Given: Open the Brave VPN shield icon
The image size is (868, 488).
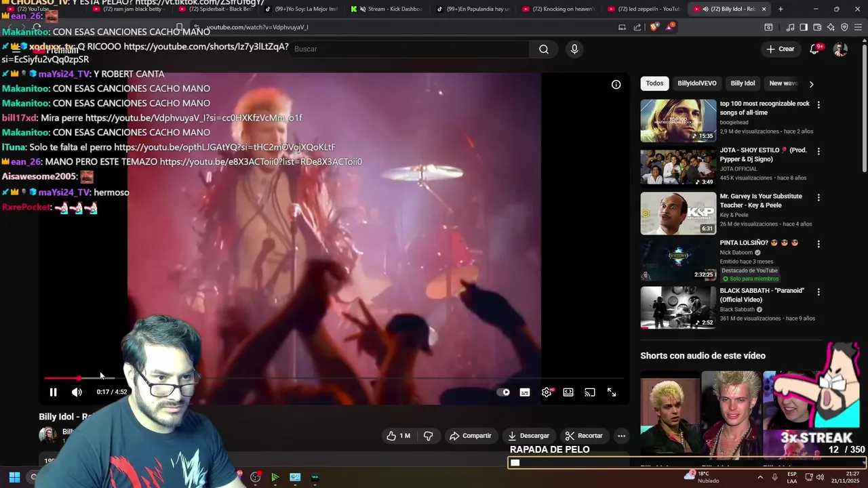Looking at the screenshot, I should 844,27.
